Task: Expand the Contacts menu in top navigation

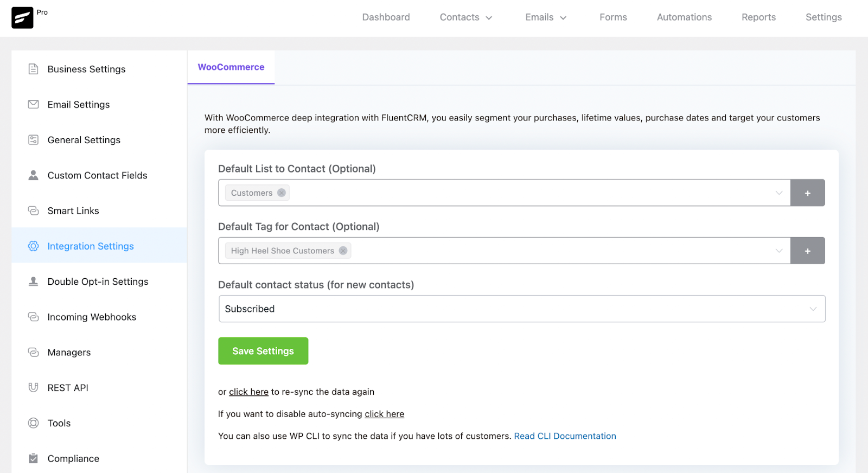Action: 466,17
